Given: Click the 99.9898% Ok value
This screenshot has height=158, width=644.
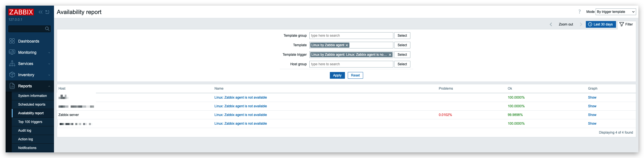Looking at the screenshot, I should pyautogui.click(x=515, y=115).
